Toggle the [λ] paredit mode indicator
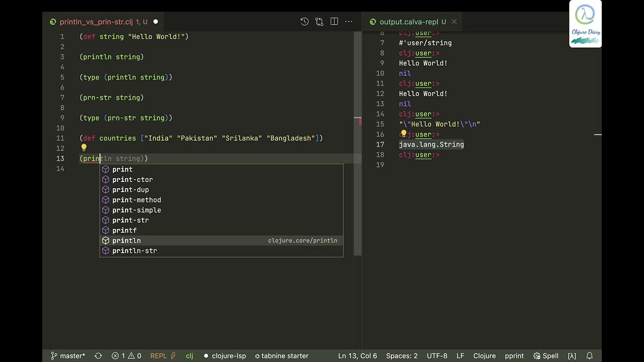The height and width of the screenshot is (362, 644). [572, 355]
